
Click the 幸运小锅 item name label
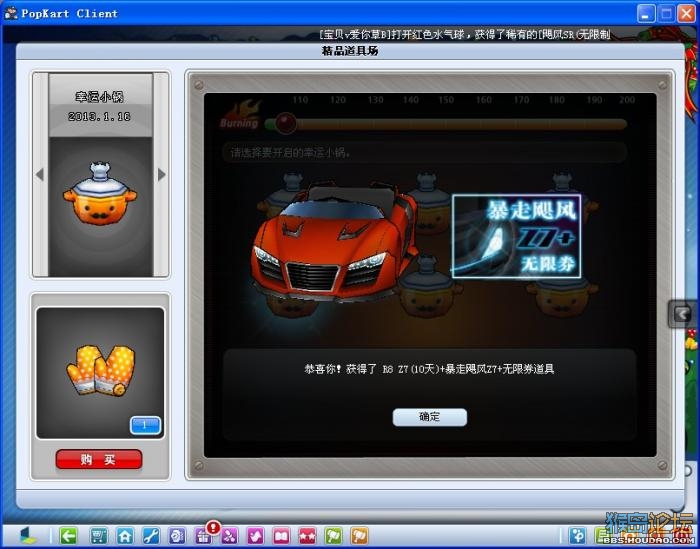coord(99,96)
